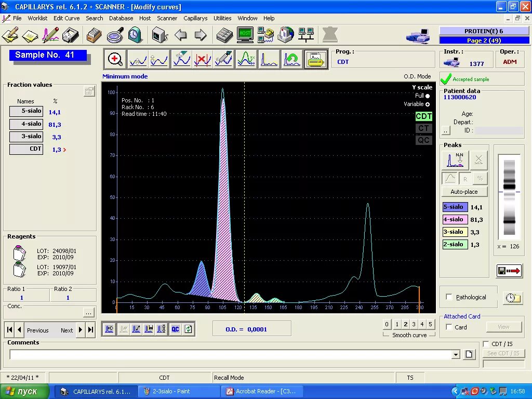Open the Capillarys menu
Viewport: 532px width, 399px height.
pyautogui.click(x=195, y=18)
